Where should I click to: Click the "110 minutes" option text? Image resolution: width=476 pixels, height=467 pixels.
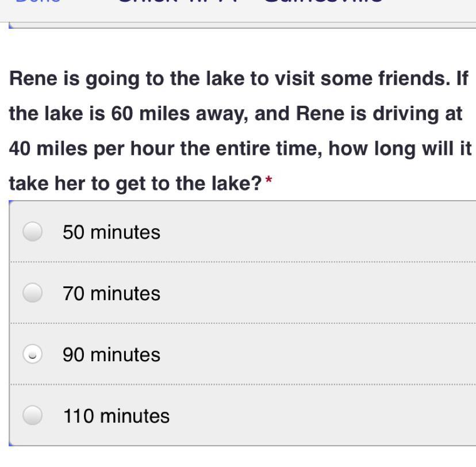(116, 416)
